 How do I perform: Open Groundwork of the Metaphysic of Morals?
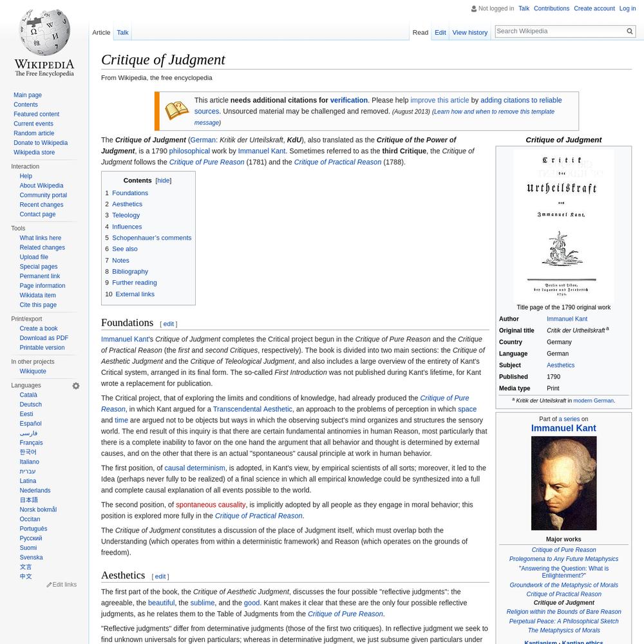click(x=563, y=585)
